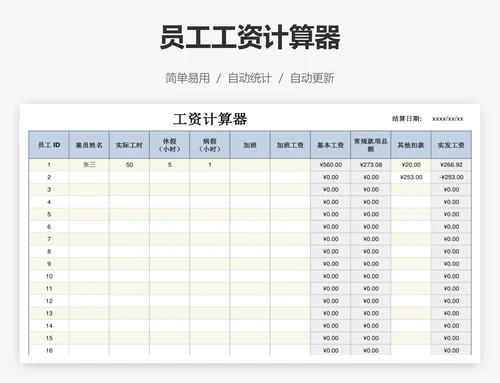The width and height of the screenshot is (500, 383).
Task: Click the 雇员姓名 column header
Action: [x=89, y=145]
